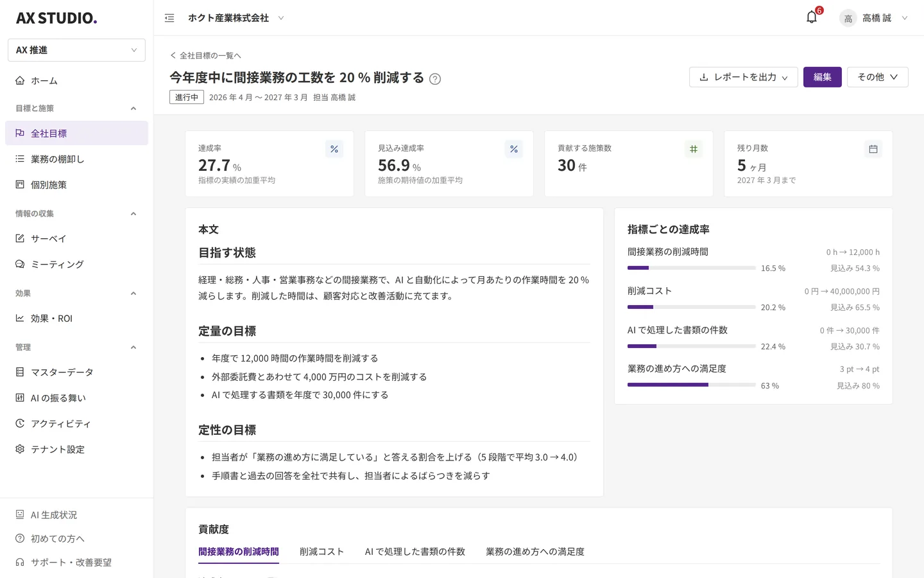The height and width of the screenshot is (578, 924).
Task: Open ホーム in the sidebar
Action: pyautogui.click(x=76, y=80)
